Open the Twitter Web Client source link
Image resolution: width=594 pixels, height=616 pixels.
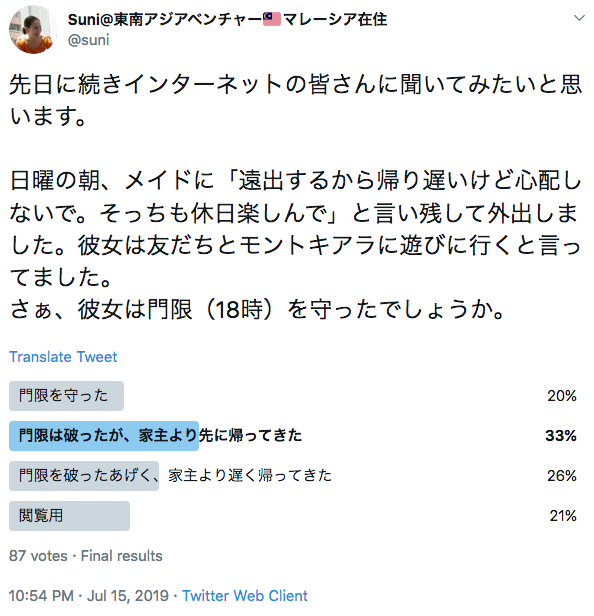pyautogui.click(x=245, y=596)
